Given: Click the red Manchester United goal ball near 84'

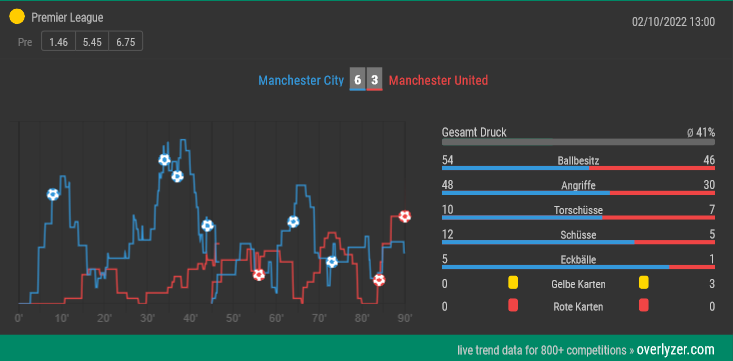Looking at the screenshot, I should [x=379, y=280].
